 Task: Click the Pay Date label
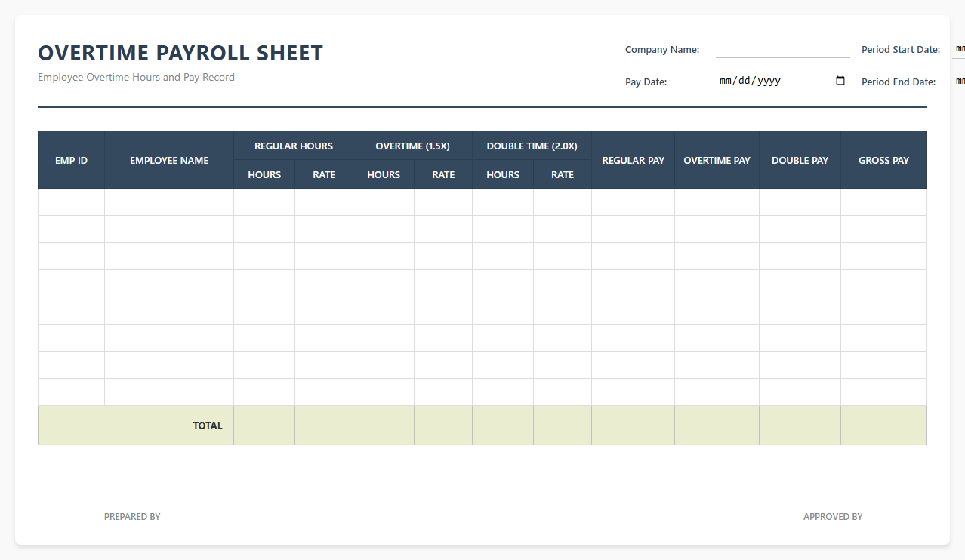646,82
